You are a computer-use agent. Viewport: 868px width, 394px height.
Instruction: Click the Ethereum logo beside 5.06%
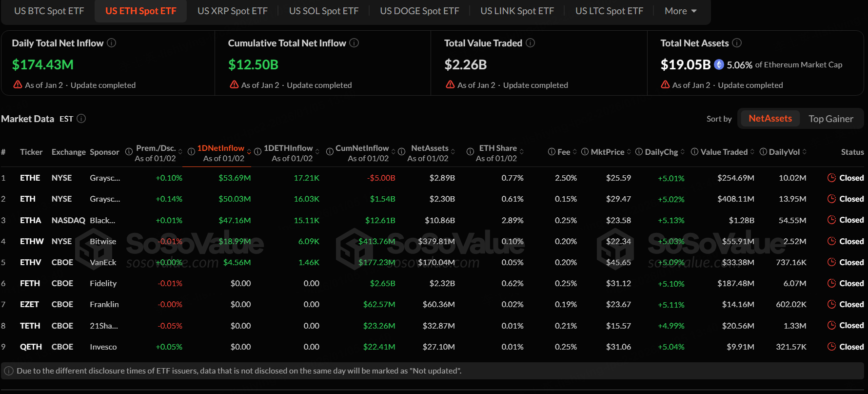pyautogui.click(x=719, y=64)
